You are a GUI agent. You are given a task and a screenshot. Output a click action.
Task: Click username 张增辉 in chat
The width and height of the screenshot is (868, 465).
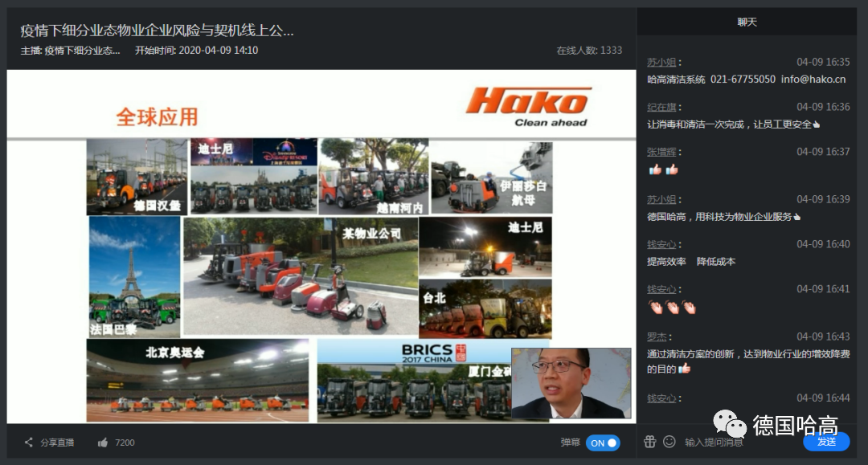coord(661,152)
